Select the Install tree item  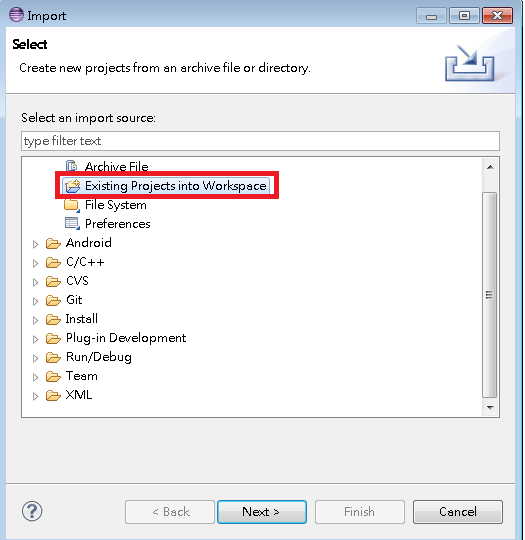coord(82,319)
